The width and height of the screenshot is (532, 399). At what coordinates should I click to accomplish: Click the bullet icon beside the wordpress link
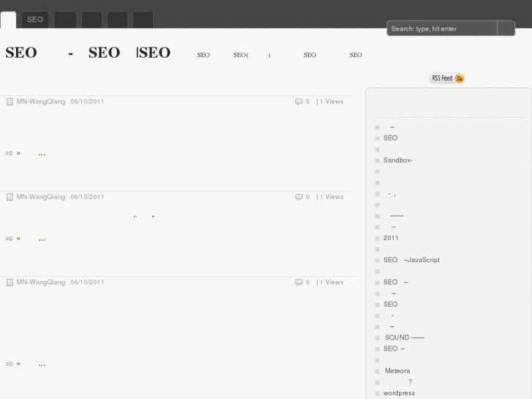tap(377, 393)
